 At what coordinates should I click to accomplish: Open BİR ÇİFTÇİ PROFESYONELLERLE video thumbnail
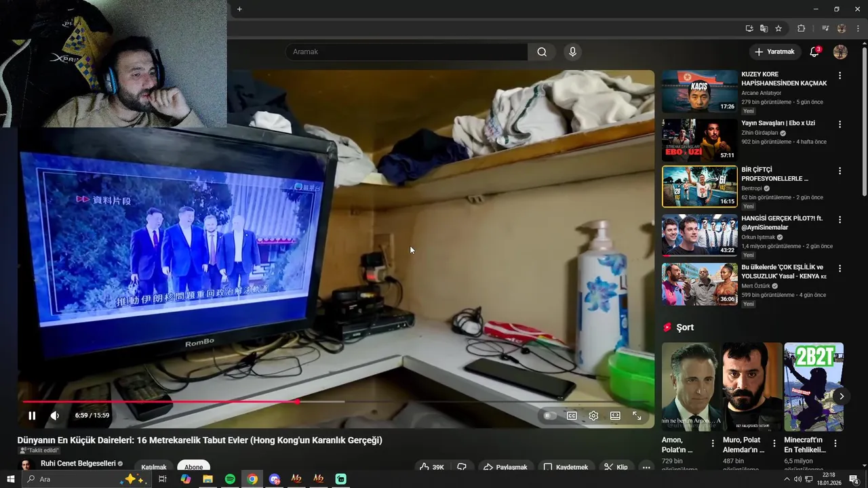[700, 186]
